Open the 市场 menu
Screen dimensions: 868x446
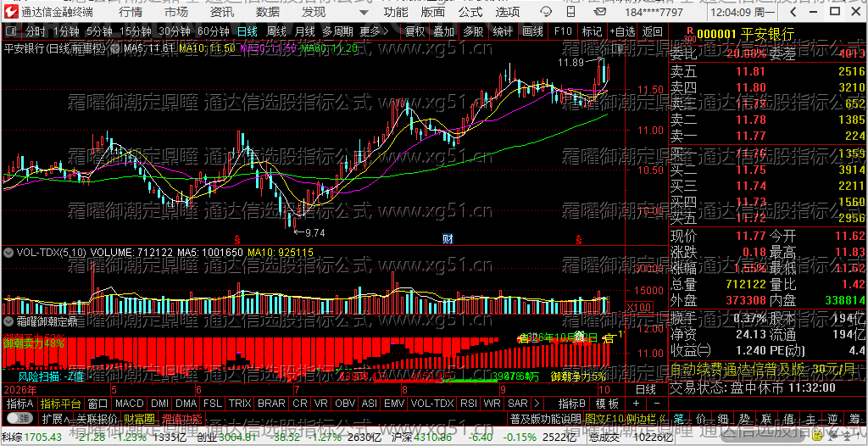(176, 12)
